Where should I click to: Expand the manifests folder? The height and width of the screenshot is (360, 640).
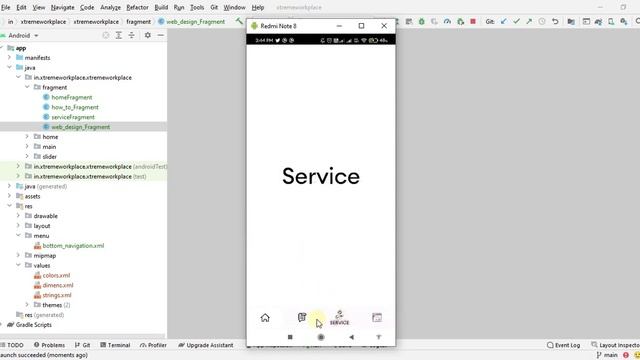[x=9, y=58]
